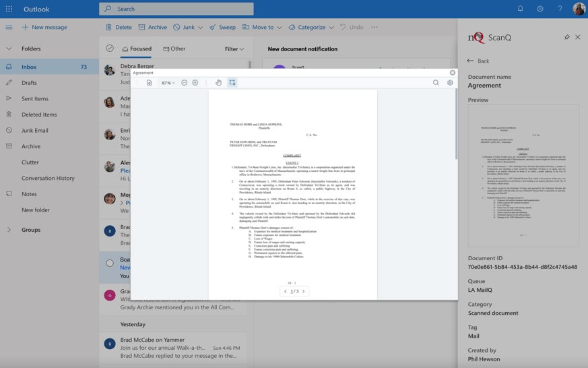The width and height of the screenshot is (588, 368).
Task: Open Brad McCabe on Yammer email
Action: [173, 347]
